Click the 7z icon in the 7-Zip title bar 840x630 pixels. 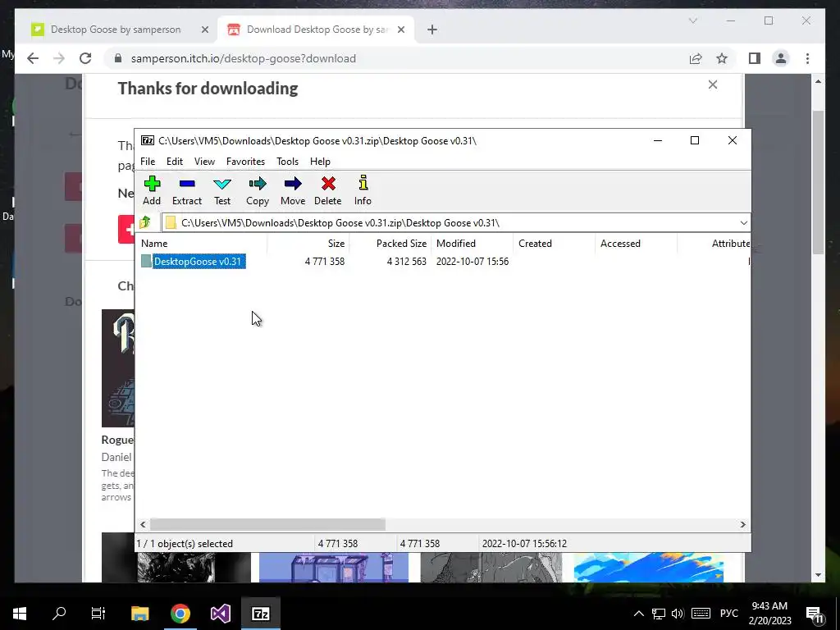pos(148,140)
